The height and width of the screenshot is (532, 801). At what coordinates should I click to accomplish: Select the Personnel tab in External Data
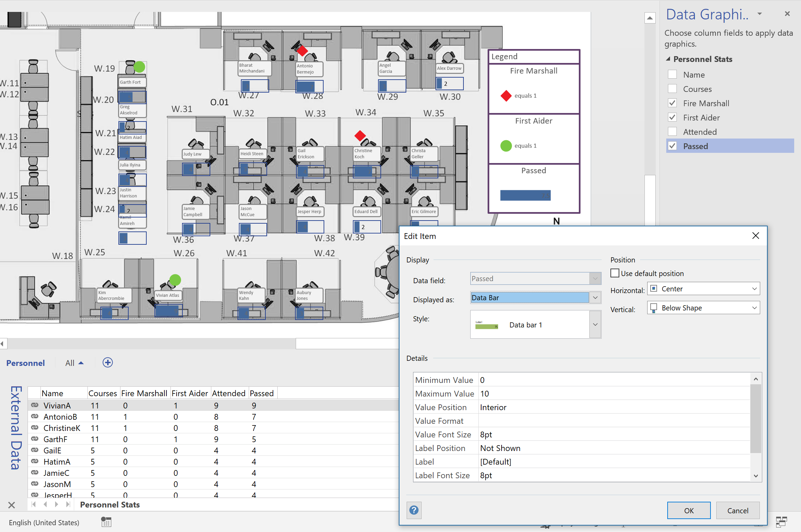pos(25,362)
